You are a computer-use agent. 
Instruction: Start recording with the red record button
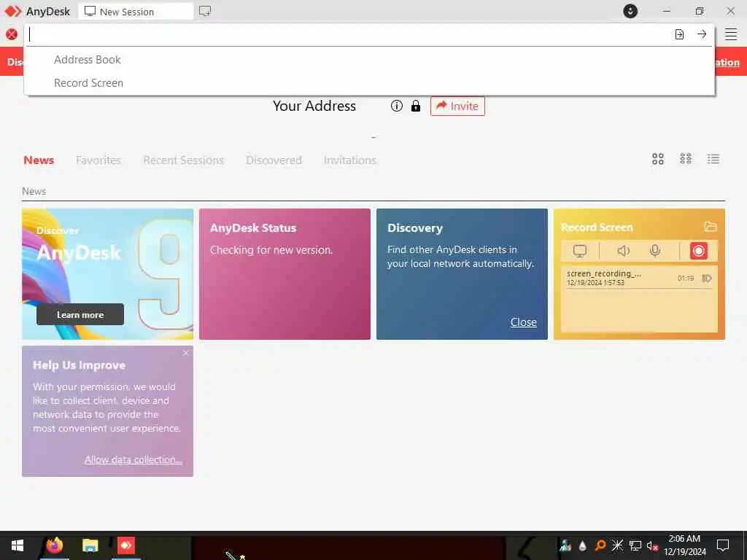click(x=698, y=251)
